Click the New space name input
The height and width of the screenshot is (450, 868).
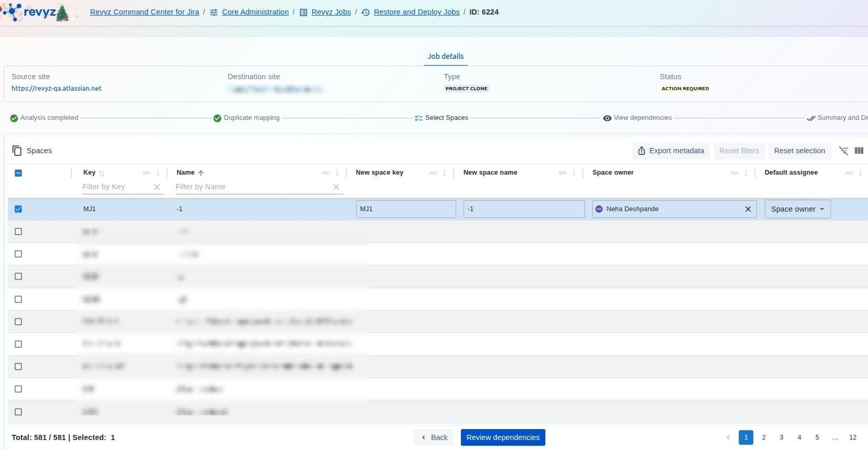(523, 209)
